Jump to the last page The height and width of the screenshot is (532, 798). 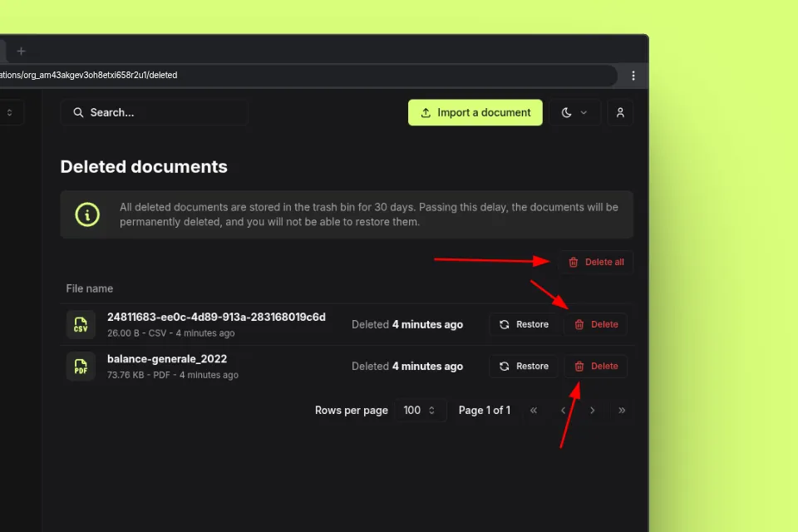click(622, 411)
